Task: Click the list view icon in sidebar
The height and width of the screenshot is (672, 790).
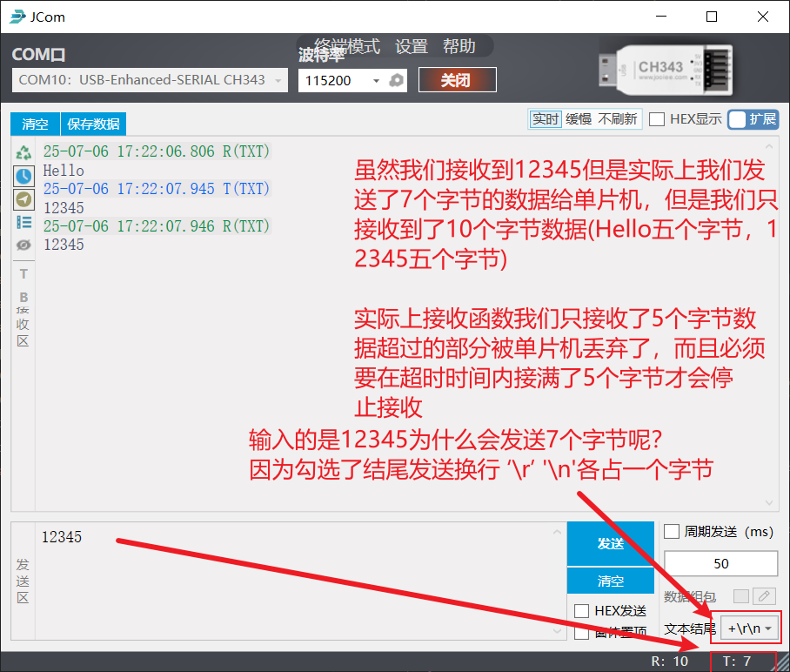Action: pos(23,222)
